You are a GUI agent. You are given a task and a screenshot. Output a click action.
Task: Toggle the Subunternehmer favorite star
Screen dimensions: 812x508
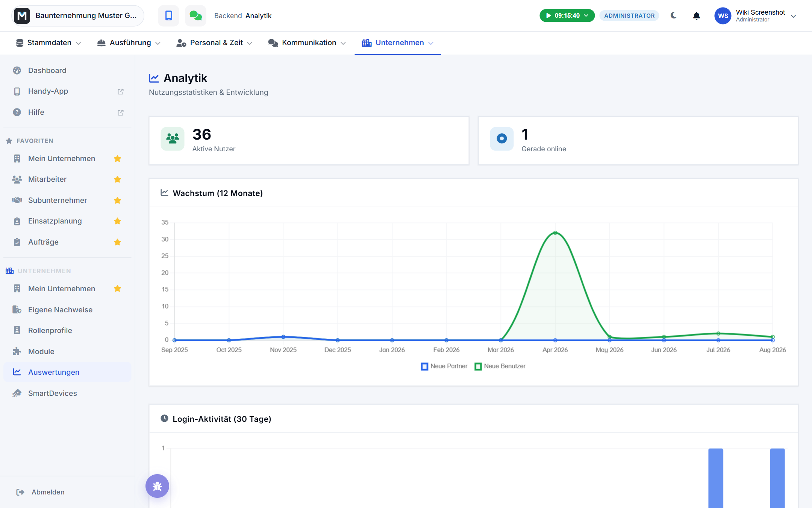click(118, 200)
